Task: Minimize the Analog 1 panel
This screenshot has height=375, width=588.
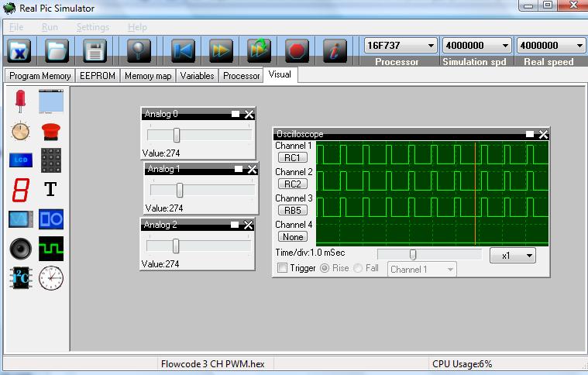Action: click(239, 169)
